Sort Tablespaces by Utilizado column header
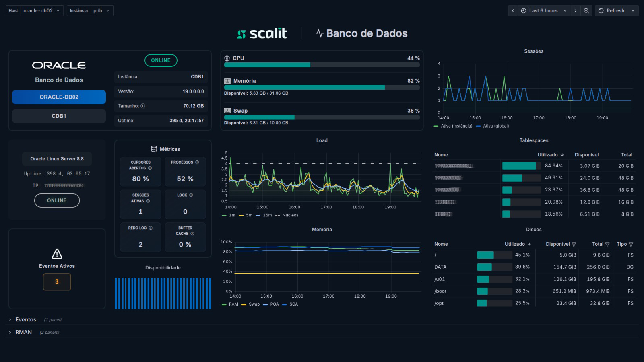644x362 pixels. (x=550, y=155)
